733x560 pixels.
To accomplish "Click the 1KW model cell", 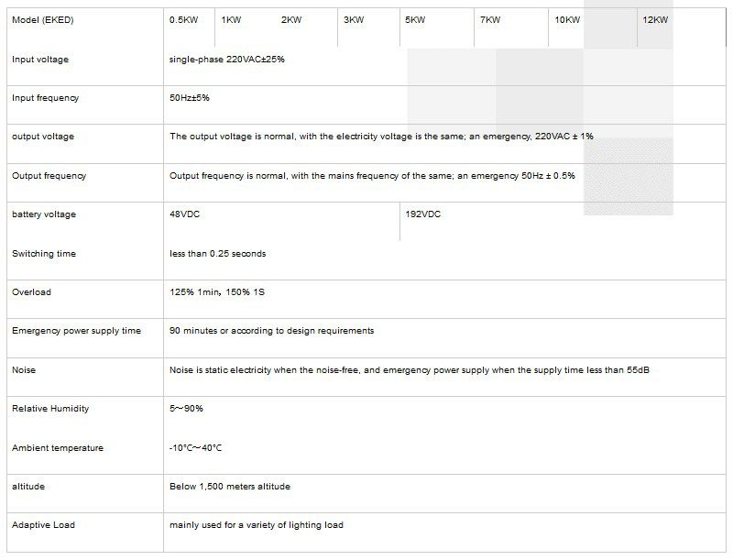I will [230, 20].
